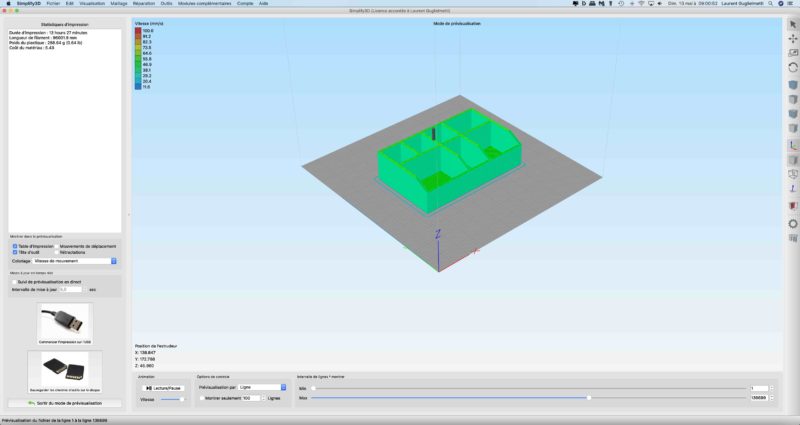Open the settings gear in right toolbar
Viewport: 800px width, 425px height.
pyautogui.click(x=792, y=223)
